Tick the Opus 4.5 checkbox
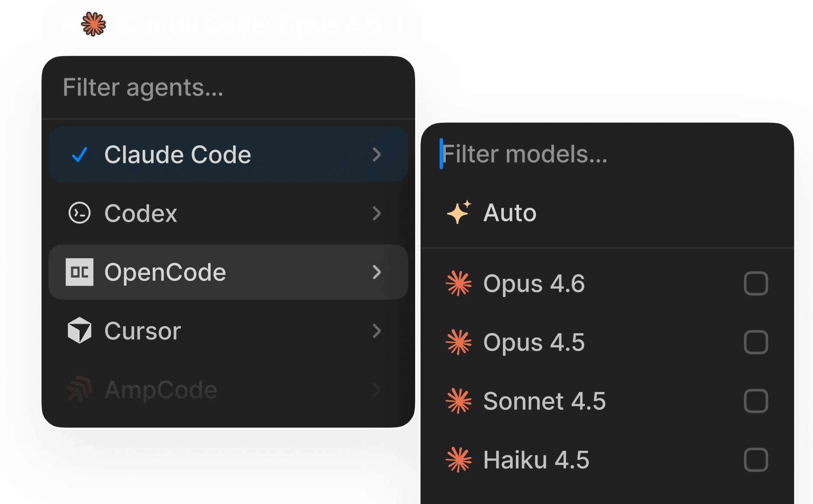The image size is (813, 504). [755, 342]
